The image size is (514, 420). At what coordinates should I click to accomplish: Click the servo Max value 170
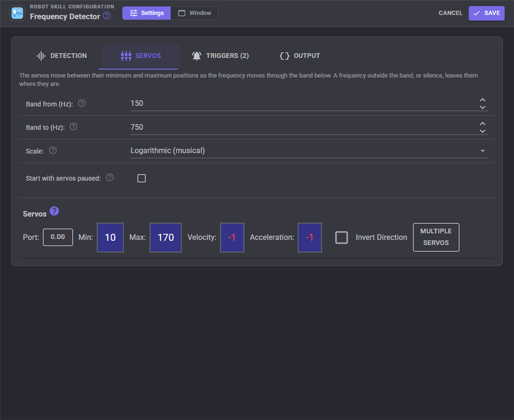coord(166,237)
